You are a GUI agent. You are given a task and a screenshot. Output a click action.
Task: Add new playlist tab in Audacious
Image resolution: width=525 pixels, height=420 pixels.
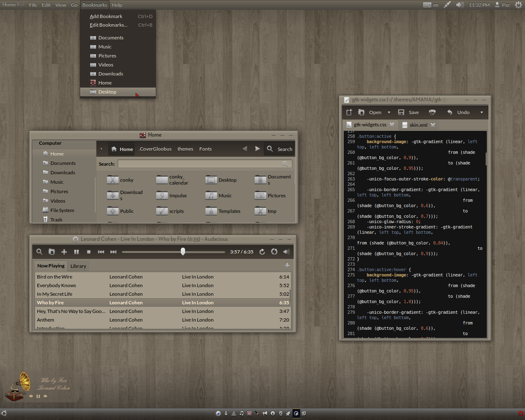287,265
